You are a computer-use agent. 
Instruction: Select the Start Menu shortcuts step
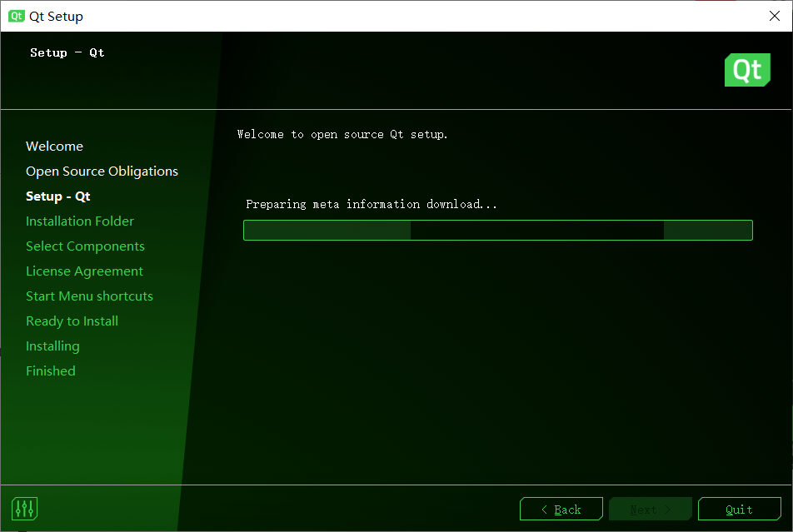89,296
